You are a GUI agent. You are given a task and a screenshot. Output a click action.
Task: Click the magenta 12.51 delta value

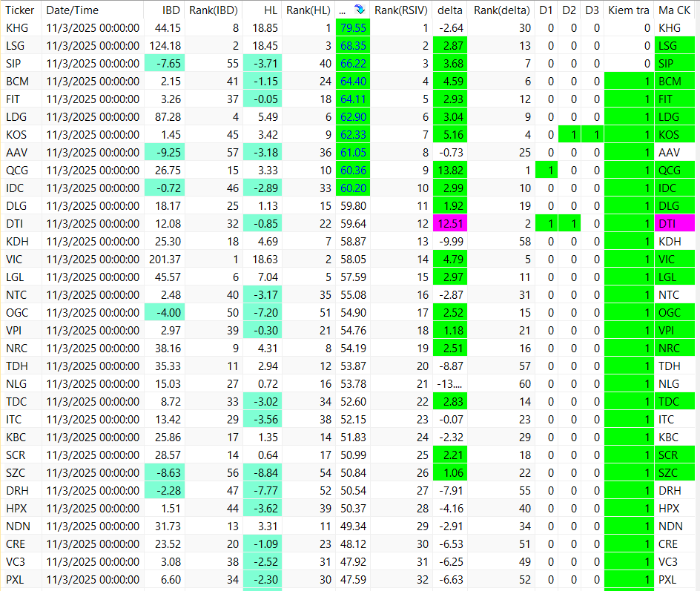coord(450,224)
